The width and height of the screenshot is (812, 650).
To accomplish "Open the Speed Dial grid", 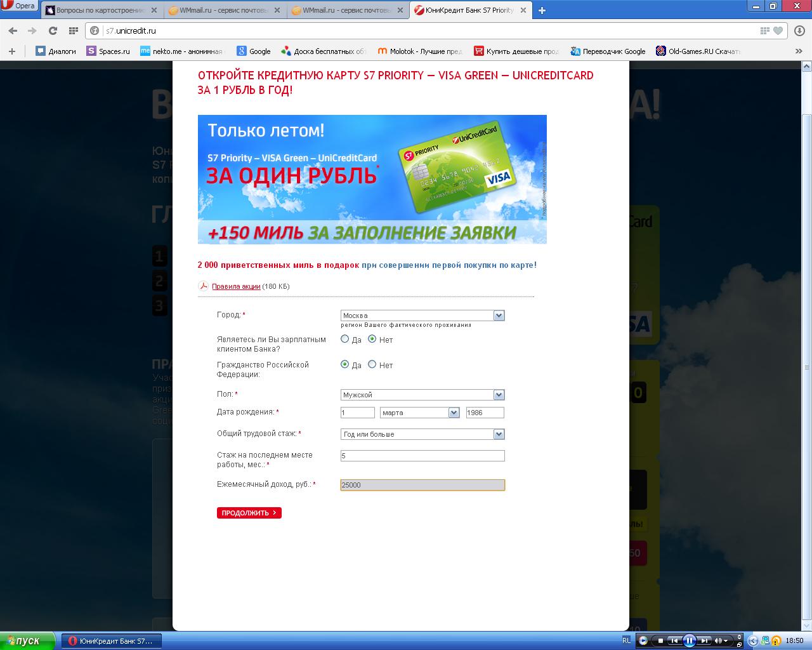I will tap(73, 30).
